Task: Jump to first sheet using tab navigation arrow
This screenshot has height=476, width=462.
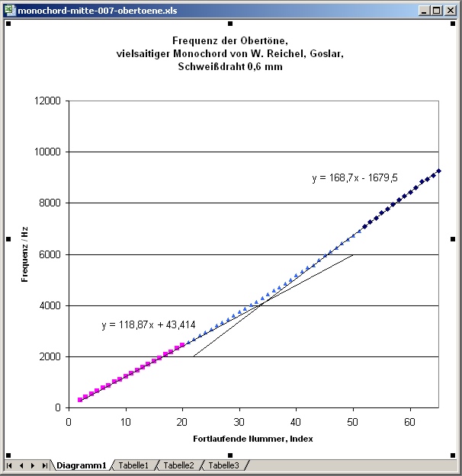Action: pyautogui.click(x=10, y=465)
